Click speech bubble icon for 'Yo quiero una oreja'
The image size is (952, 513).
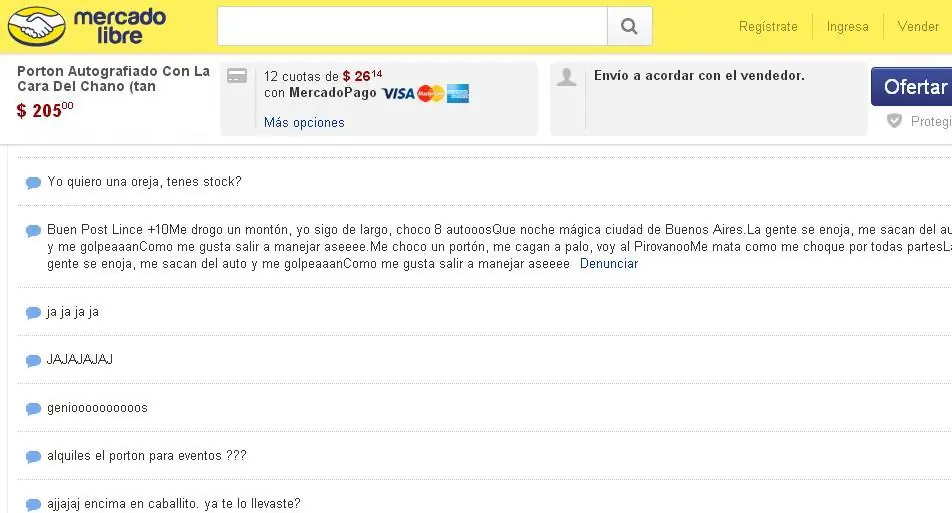[x=33, y=183]
